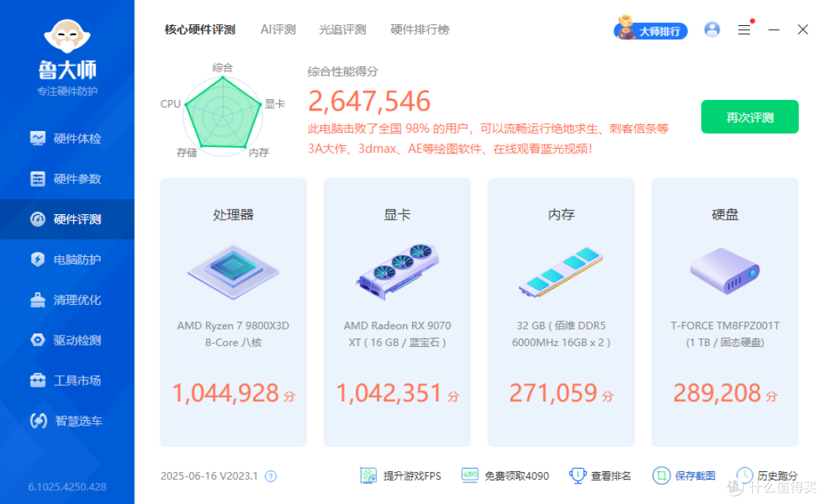Click the disk score 289,208

(717, 393)
